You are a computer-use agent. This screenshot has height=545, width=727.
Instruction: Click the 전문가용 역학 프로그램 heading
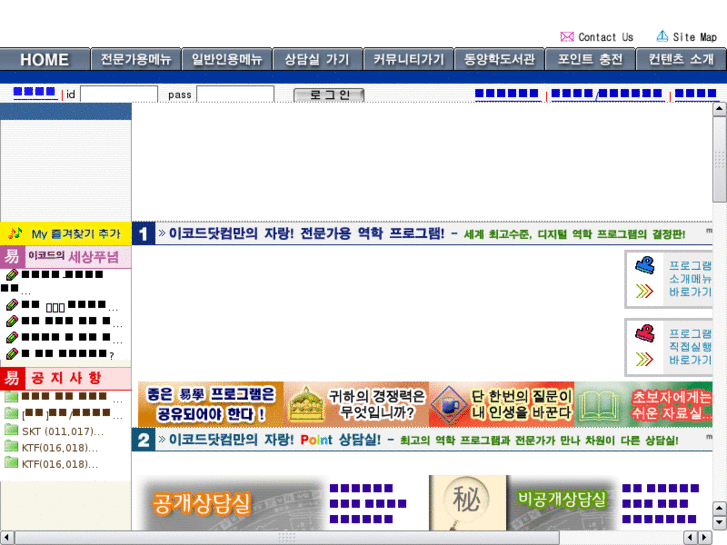[x=306, y=233]
